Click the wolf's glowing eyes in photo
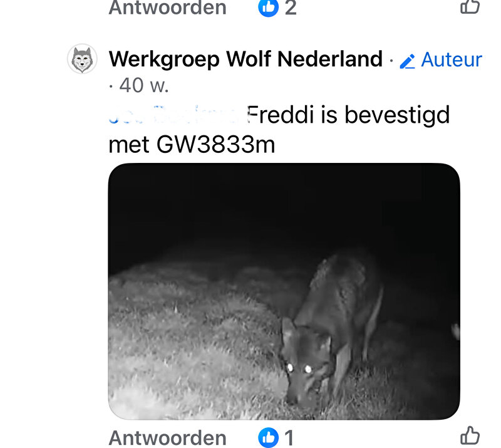This screenshot has width=501, height=448. pos(299,368)
